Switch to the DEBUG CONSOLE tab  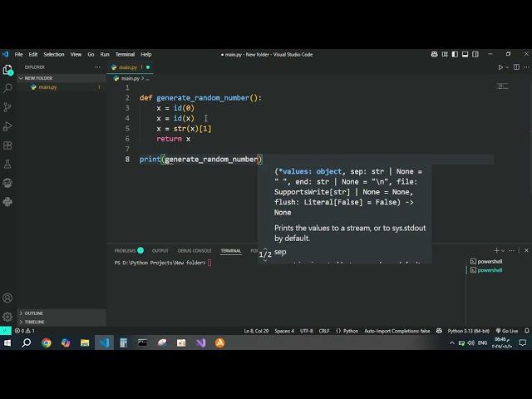click(x=195, y=251)
